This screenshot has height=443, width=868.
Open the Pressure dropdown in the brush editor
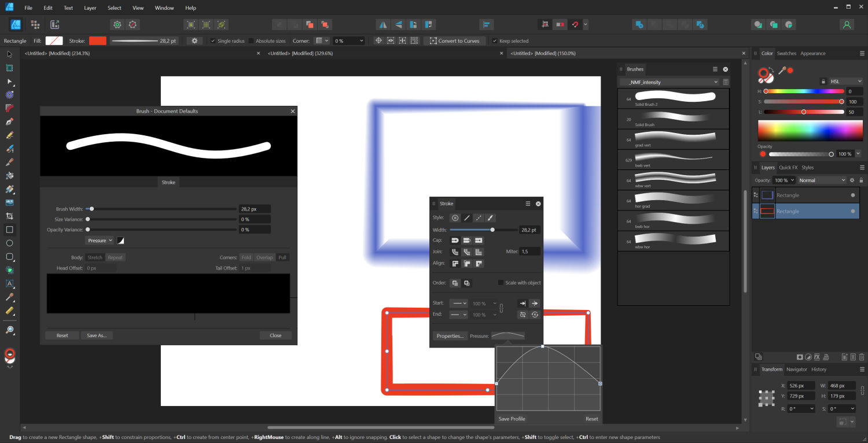click(x=98, y=240)
